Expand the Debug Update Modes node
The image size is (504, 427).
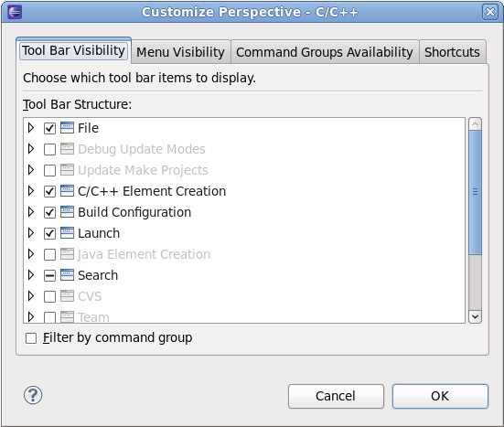pos(31,149)
